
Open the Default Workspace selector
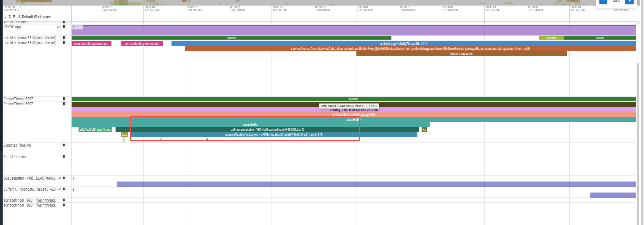(x=34, y=17)
